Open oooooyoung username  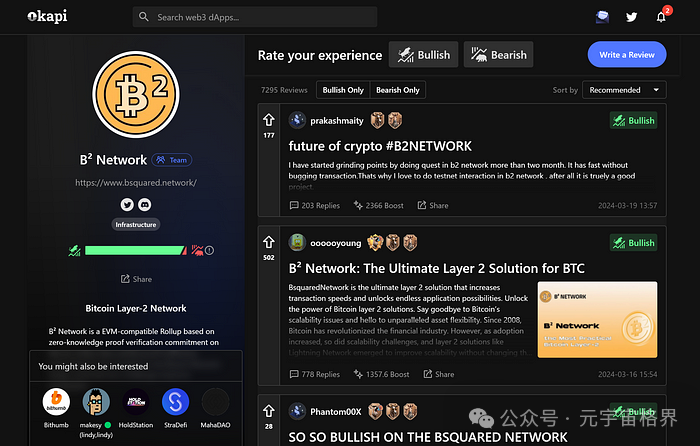335,243
